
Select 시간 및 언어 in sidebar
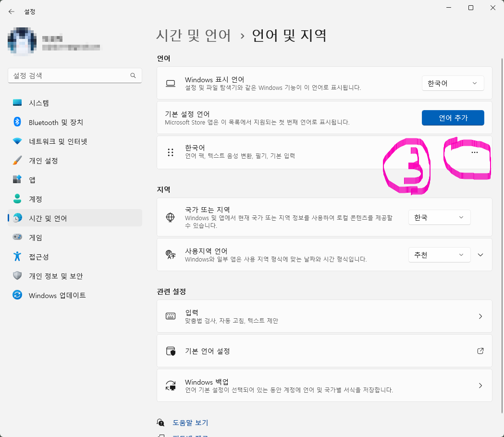[x=75, y=218]
